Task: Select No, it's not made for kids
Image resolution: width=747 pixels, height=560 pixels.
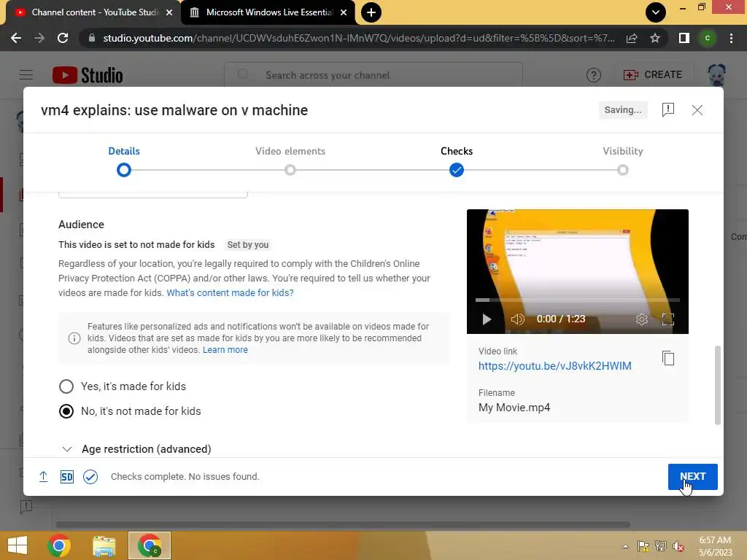Action: 66,411
